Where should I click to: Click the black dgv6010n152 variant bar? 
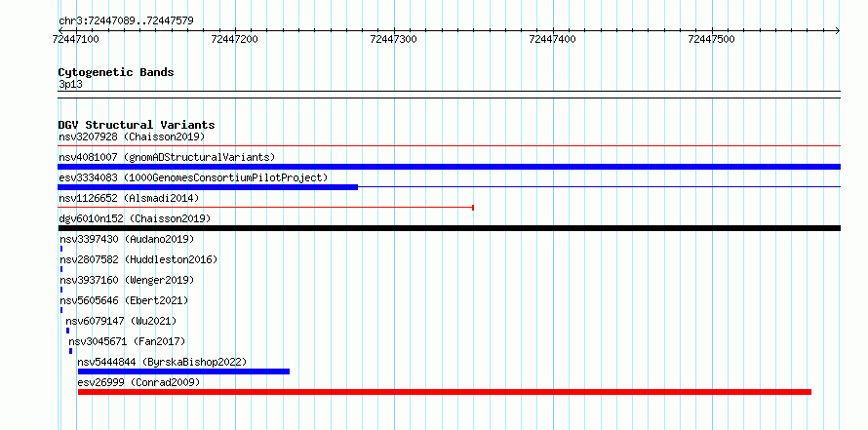pyautogui.click(x=449, y=228)
